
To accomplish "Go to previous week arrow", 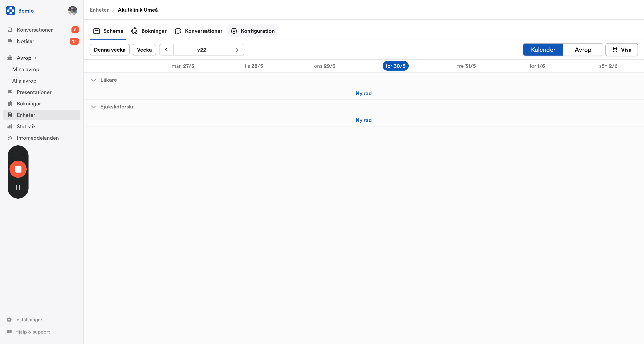I will [x=166, y=49].
